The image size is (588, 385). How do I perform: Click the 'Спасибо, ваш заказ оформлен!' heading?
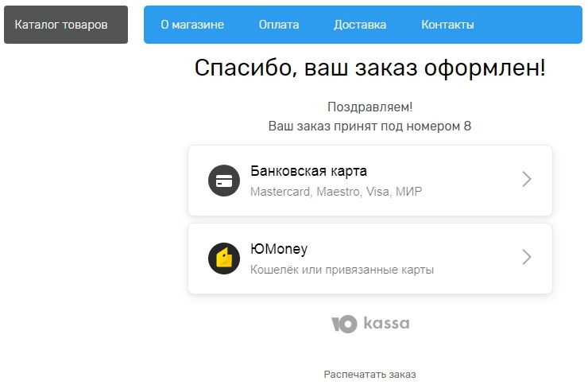click(369, 68)
